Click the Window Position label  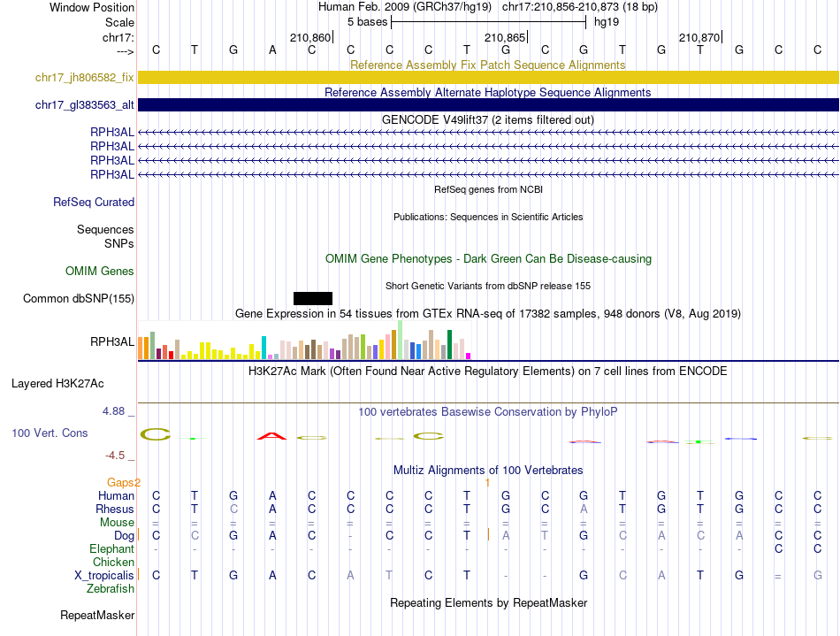(92, 7)
